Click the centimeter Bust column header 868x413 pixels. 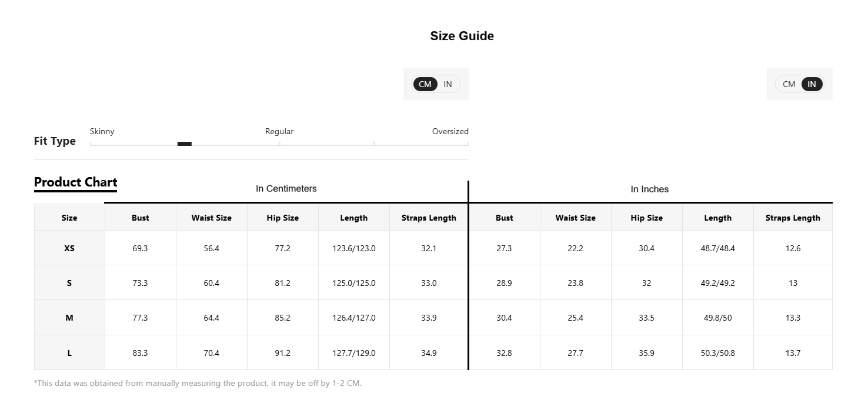click(x=141, y=218)
